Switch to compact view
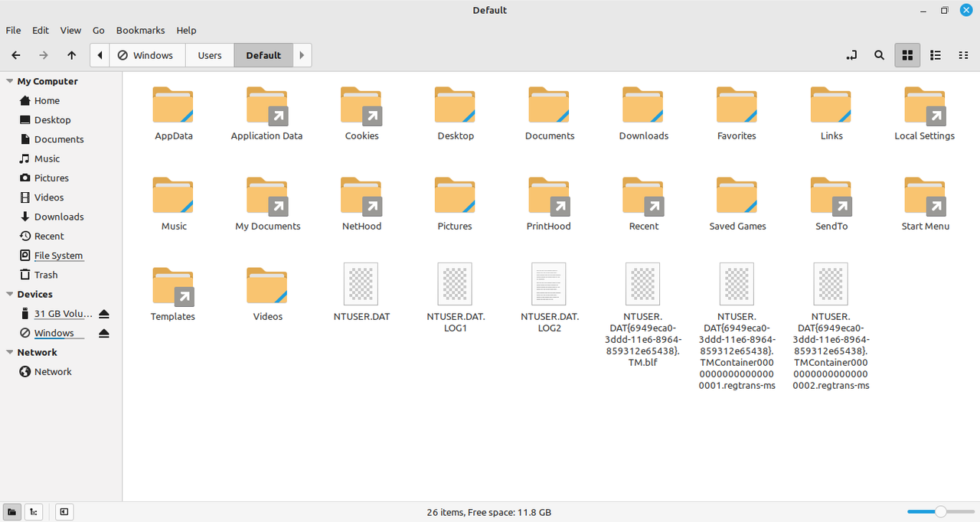 (963, 55)
